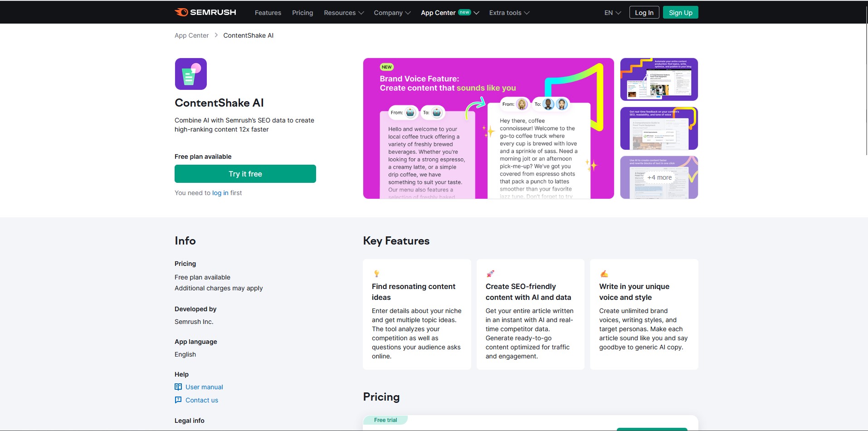Click the Sign Up button
The width and height of the screenshot is (868, 431).
680,13
